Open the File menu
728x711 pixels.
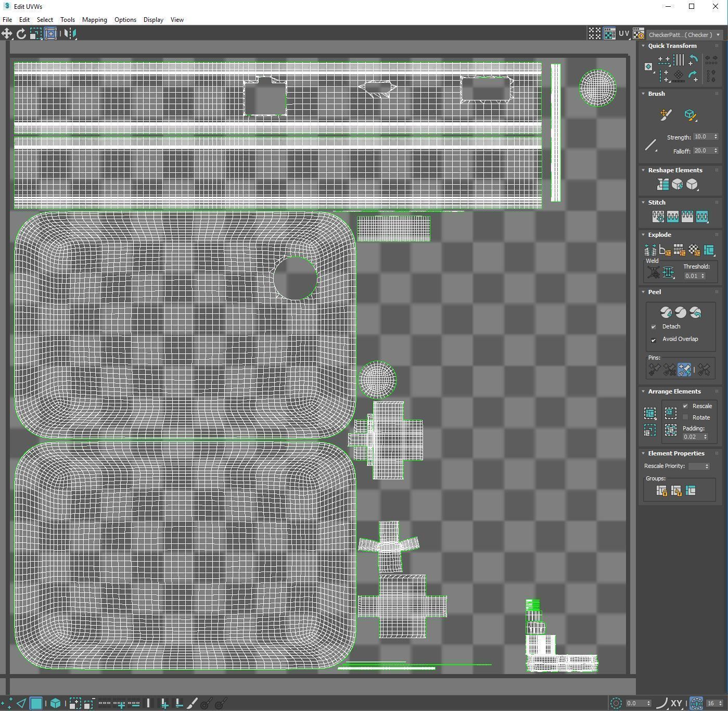pos(7,20)
